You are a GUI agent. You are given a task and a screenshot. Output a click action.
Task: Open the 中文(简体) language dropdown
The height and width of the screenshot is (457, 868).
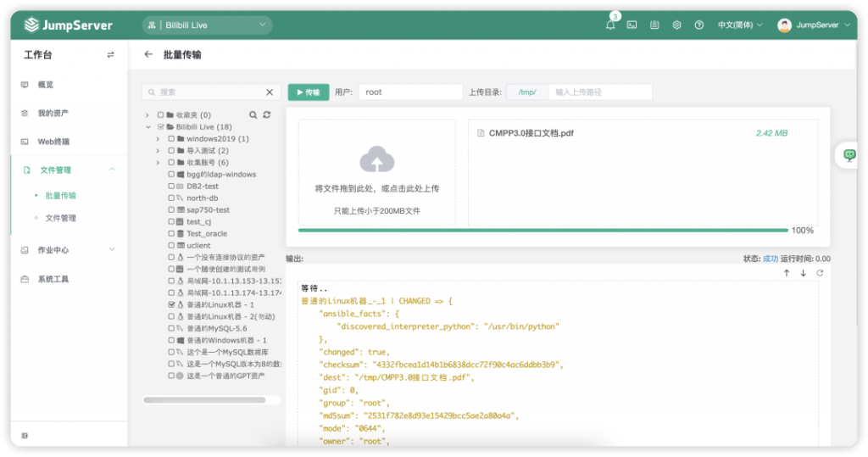tap(739, 25)
